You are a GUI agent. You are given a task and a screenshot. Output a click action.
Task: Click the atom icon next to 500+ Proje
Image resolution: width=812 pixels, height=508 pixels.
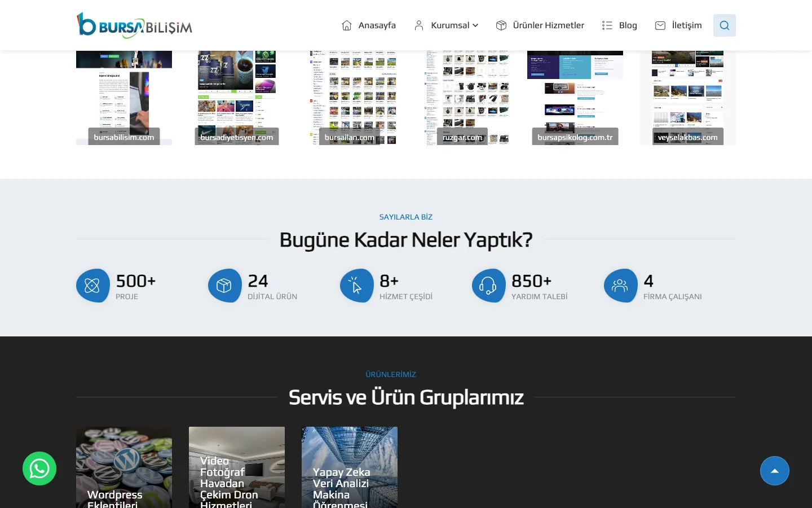pyautogui.click(x=93, y=286)
